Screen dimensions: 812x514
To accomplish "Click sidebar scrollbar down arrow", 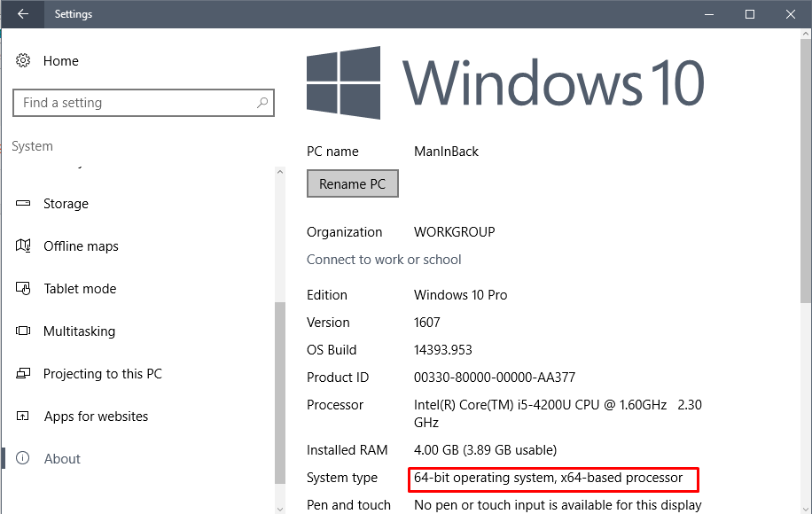I will click(x=280, y=509).
